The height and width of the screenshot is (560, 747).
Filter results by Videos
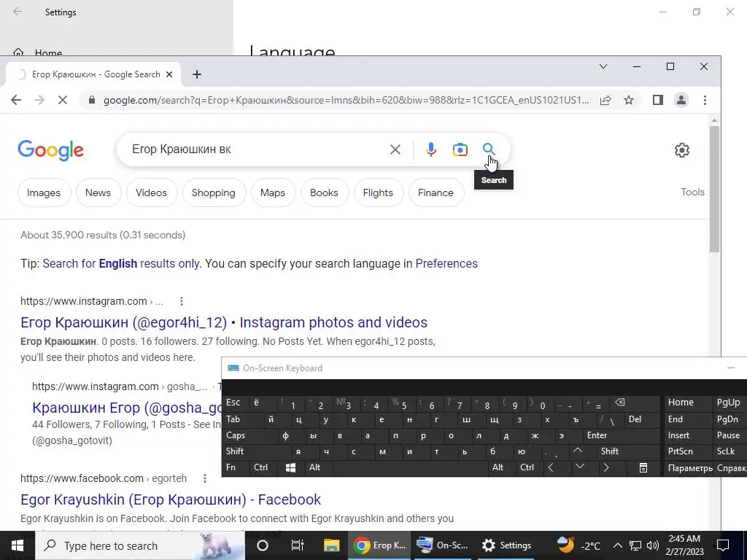(x=151, y=192)
